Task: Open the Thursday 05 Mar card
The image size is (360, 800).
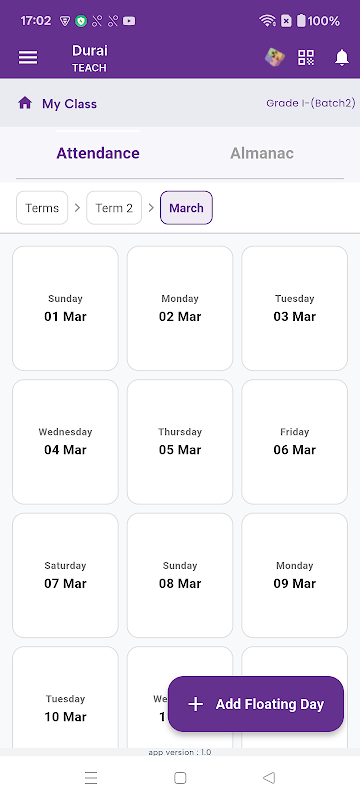Action: coord(180,442)
